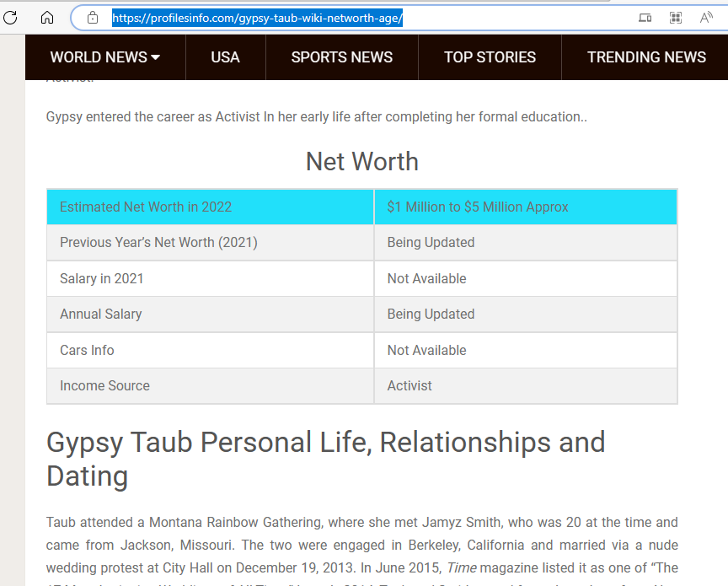Click the 'Gypsy Taub Personal Life' heading
This screenshot has width=728, height=586.
coord(325,460)
